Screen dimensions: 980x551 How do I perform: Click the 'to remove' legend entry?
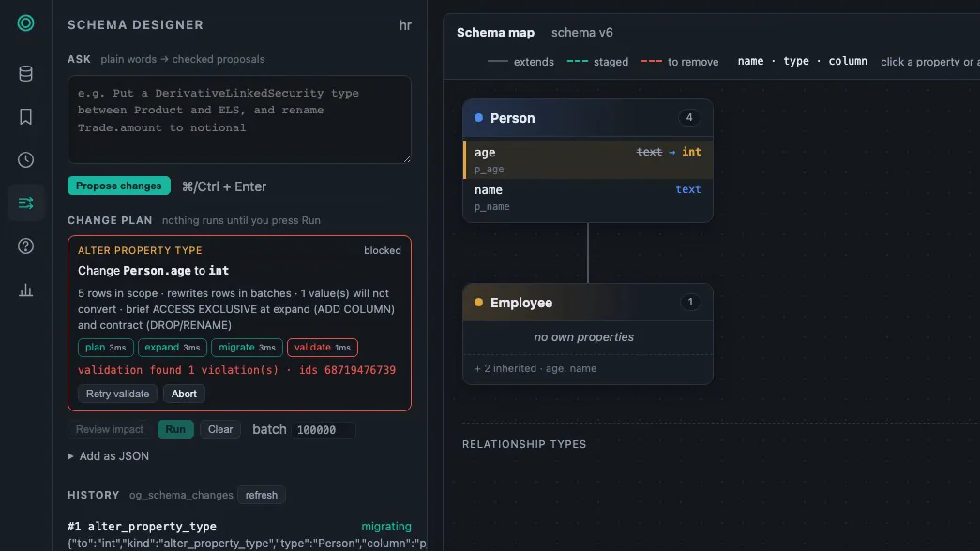click(x=680, y=62)
